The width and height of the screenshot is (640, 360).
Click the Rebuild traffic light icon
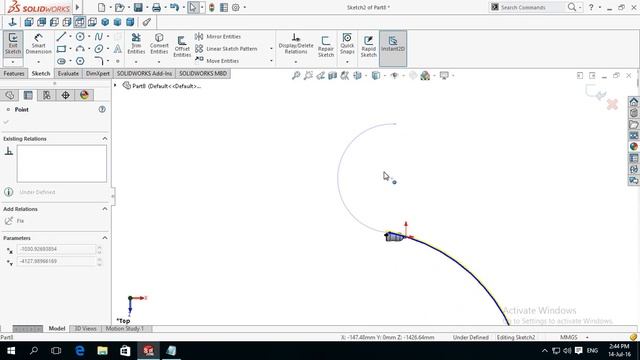click(211, 7)
